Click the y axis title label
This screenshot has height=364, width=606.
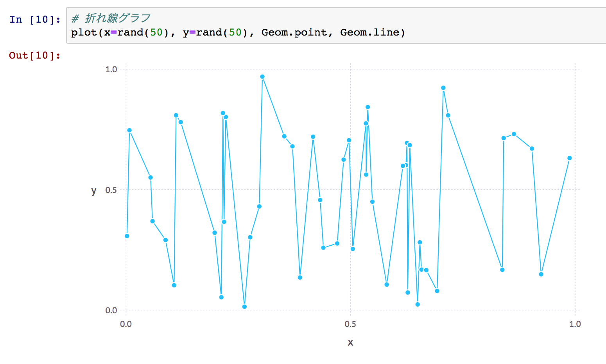click(x=93, y=190)
